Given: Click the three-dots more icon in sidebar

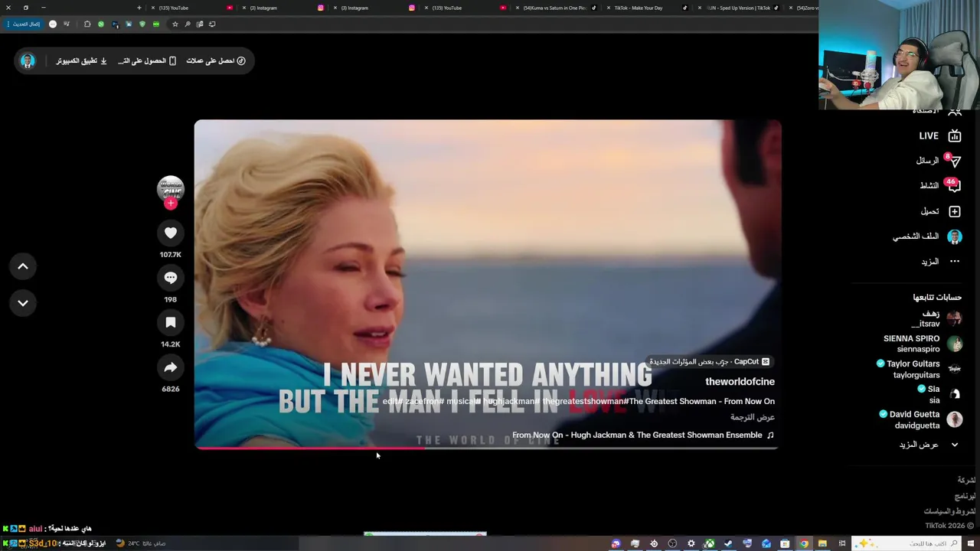Looking at the screenshot, I should coord(955,262).
